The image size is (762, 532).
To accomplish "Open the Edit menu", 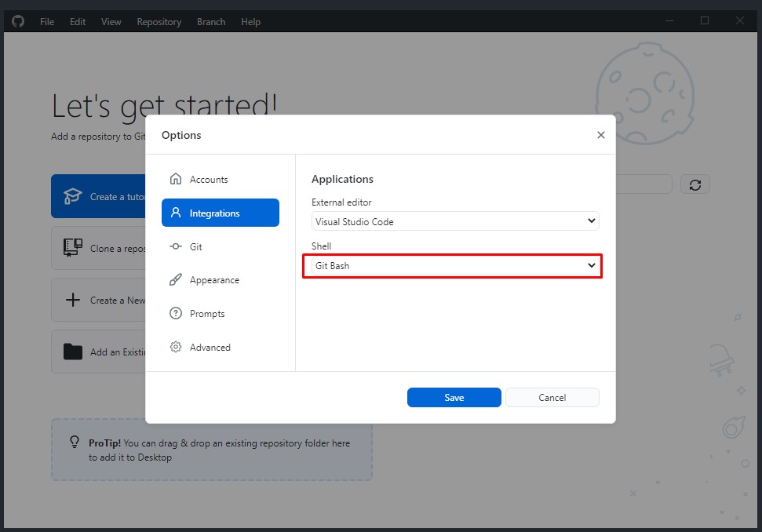I will point(78,22).
